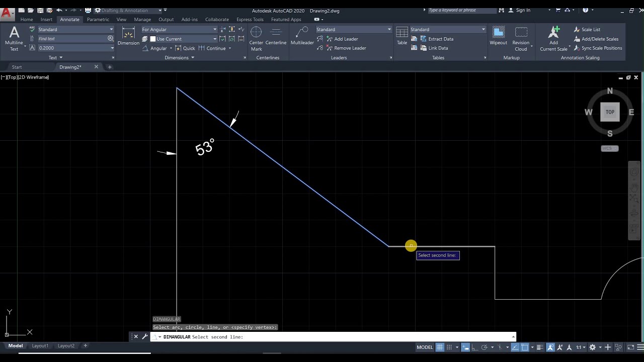
Task: Add a Centerline
Action: [x=276, y=36]
